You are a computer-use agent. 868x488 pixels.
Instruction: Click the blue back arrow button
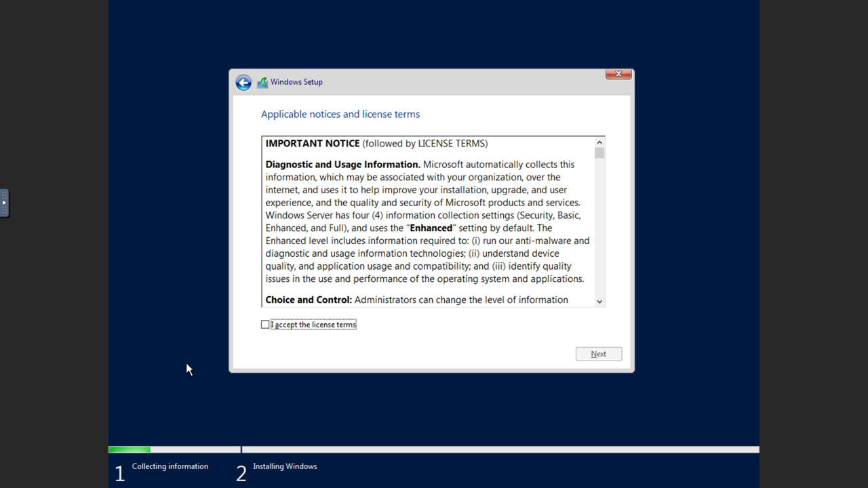pos(243,83)
